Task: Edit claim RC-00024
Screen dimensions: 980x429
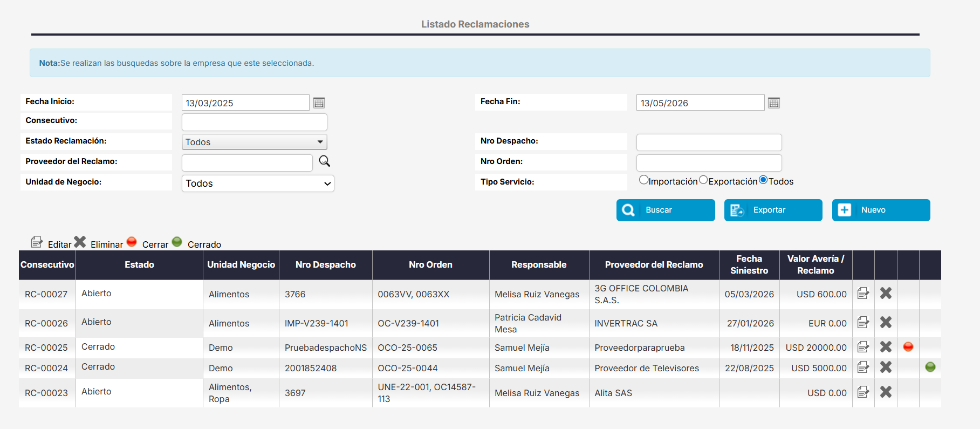Action: pos(863,367)
